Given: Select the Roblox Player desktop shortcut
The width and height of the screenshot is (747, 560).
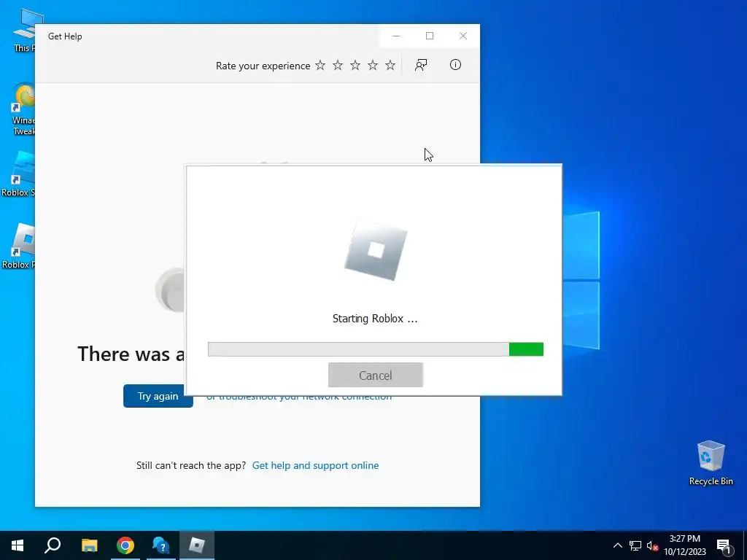Looking at the screenshot, I should 18,246.
